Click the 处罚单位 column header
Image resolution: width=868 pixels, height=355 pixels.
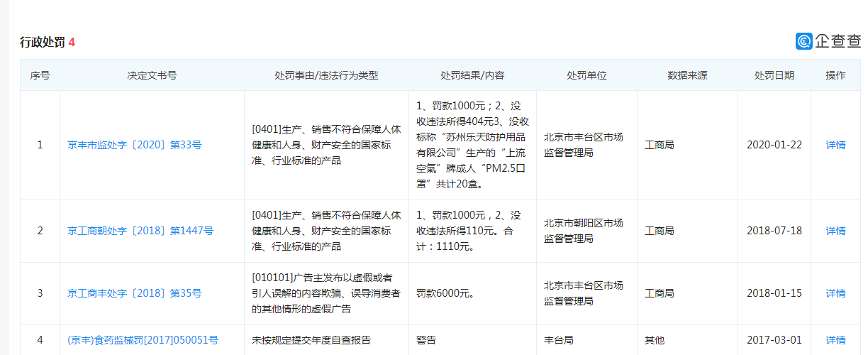pyautogui.click(x=586, y=75)
